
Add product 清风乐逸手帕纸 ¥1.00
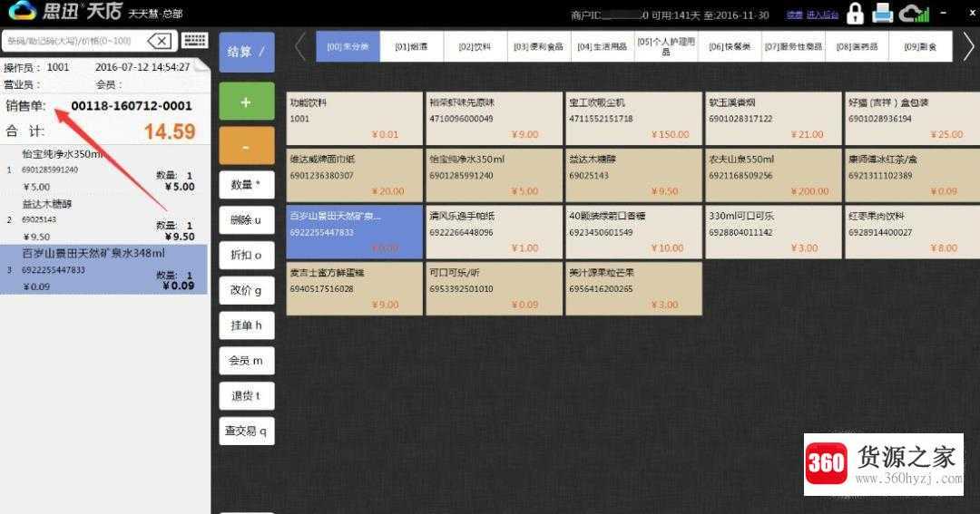494,232
